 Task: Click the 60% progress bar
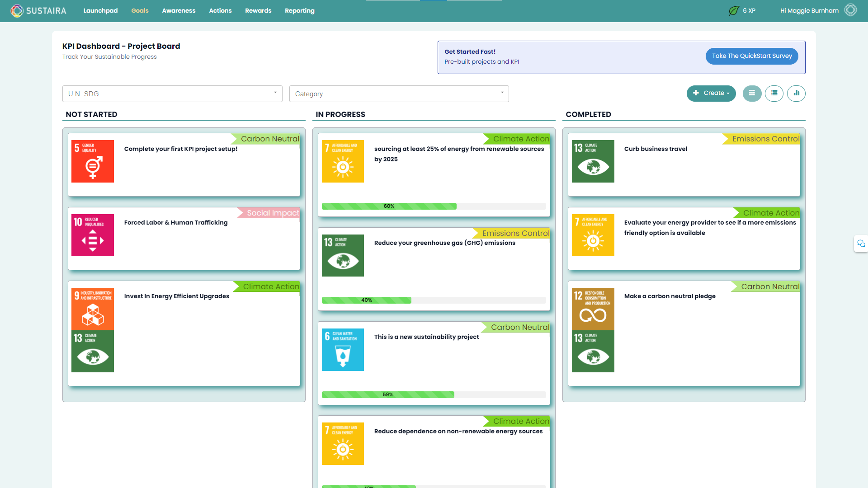click(x=389, y=206)
